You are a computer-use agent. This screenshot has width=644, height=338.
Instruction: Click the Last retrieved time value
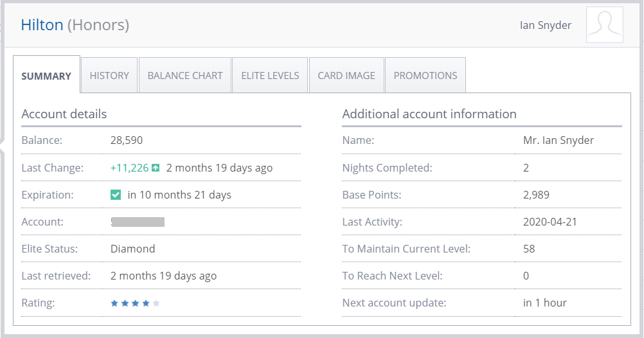163,276
